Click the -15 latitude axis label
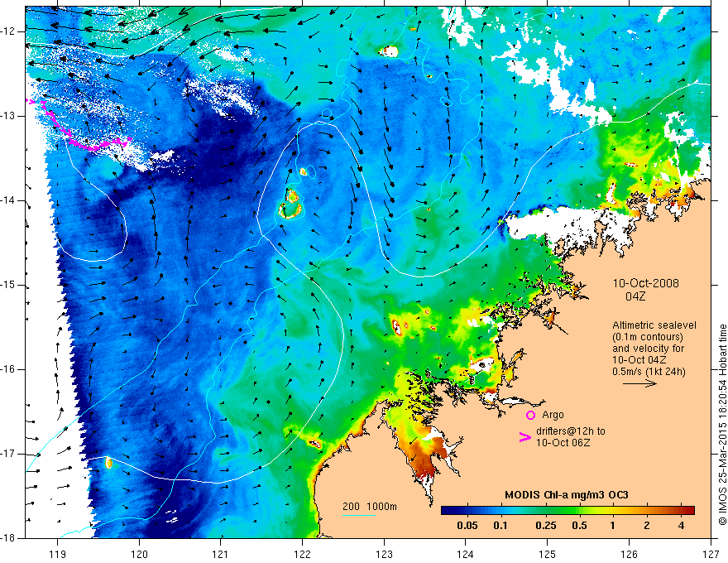 click(x=7, y=285)
